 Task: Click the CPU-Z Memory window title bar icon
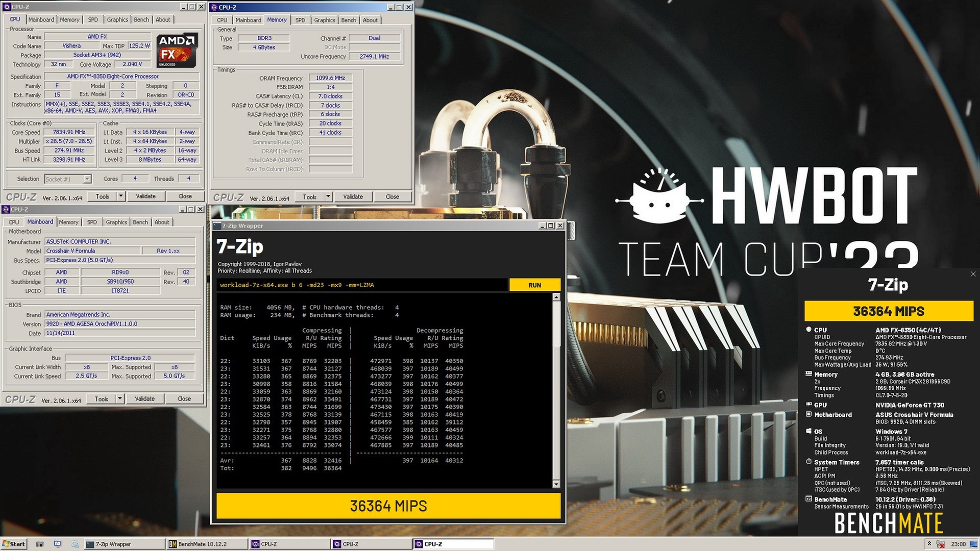214,7
